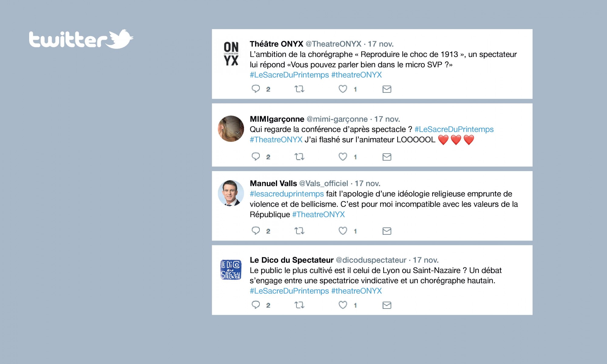The image size is (607, 364).
Task: Like the MIMIgarçonne tweet
Action: click(343, 157)
